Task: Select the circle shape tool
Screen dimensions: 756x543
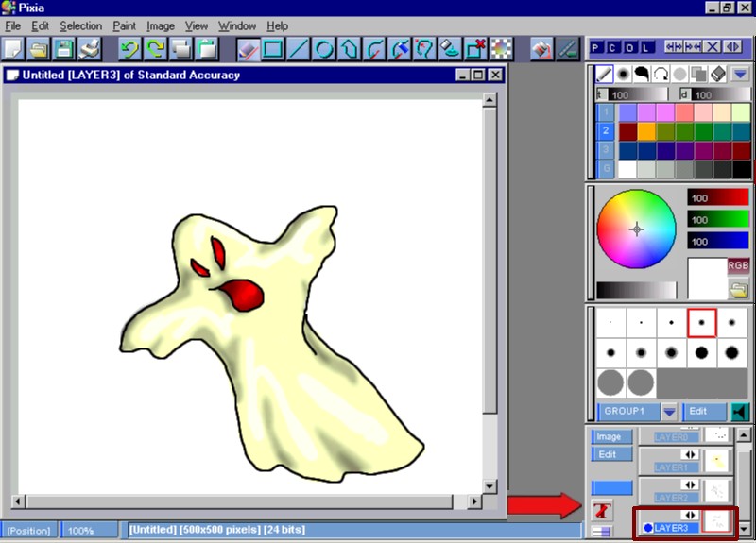Action: pyautogui.click(x=324, y=48)
